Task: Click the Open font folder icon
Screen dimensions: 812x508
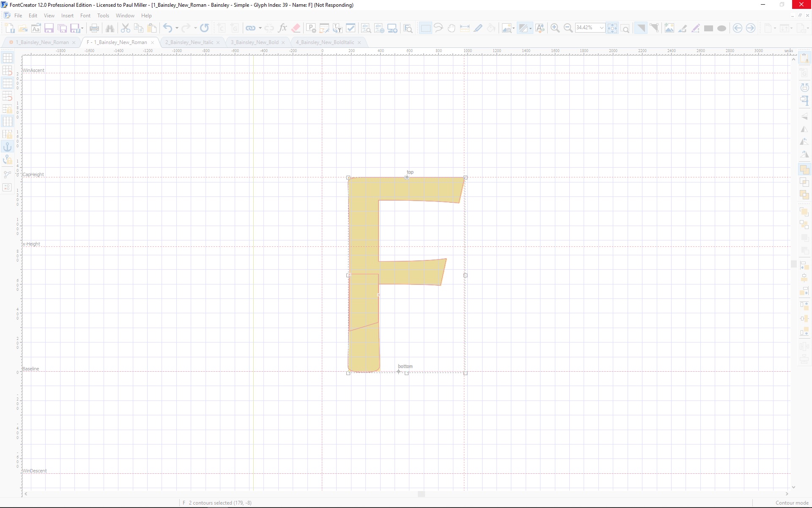Action: pyautogui.click(x=23, y=28)
